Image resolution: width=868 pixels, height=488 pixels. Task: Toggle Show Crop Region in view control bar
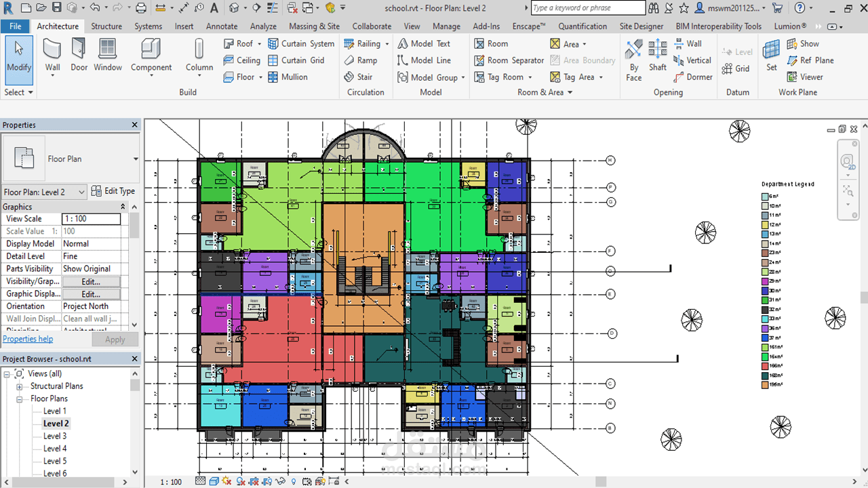(x=267, y=481)
